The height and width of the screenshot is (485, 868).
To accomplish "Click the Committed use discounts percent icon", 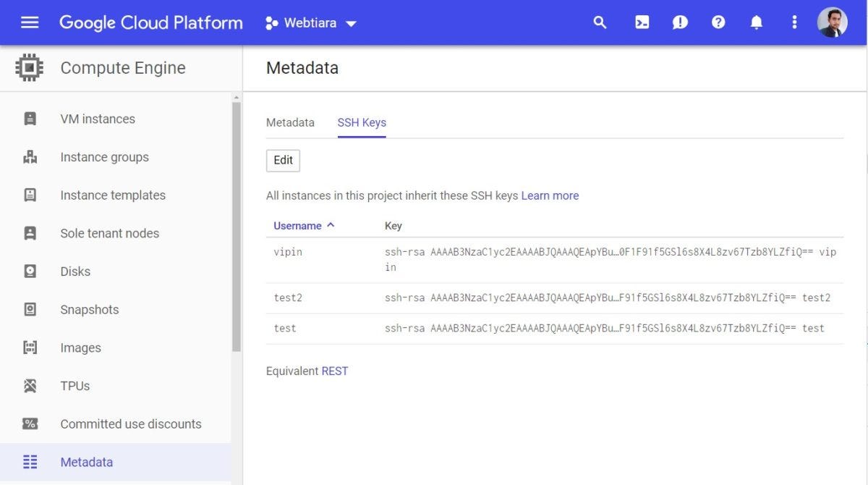I will (29, 423).
